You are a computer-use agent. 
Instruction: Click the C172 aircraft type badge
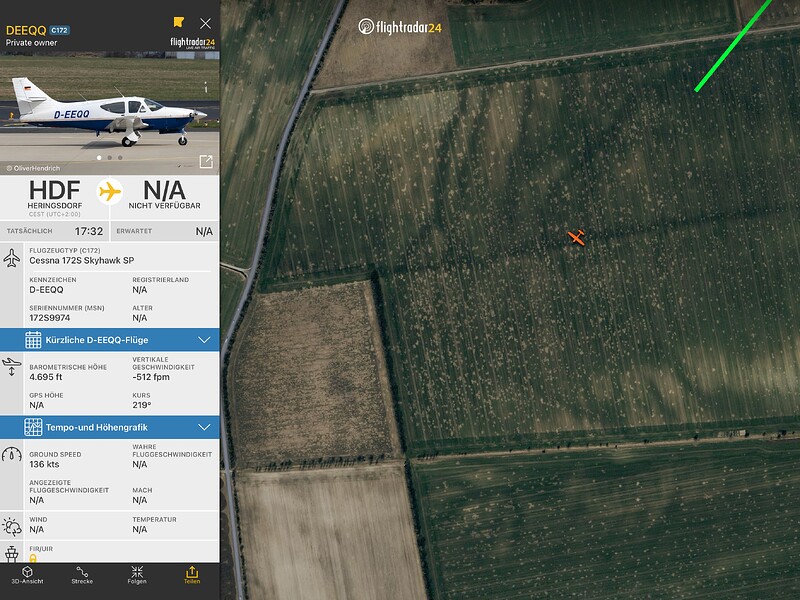tap(60, 30)
